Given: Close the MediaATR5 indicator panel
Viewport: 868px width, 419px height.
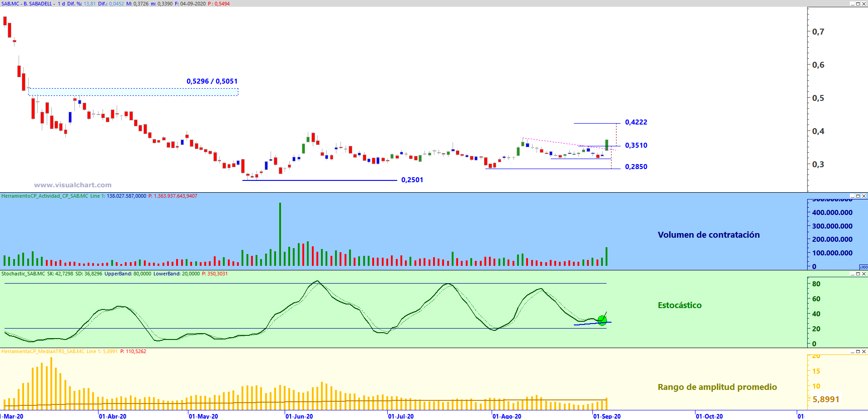Looking at the screenshot, I should [864, 351].
